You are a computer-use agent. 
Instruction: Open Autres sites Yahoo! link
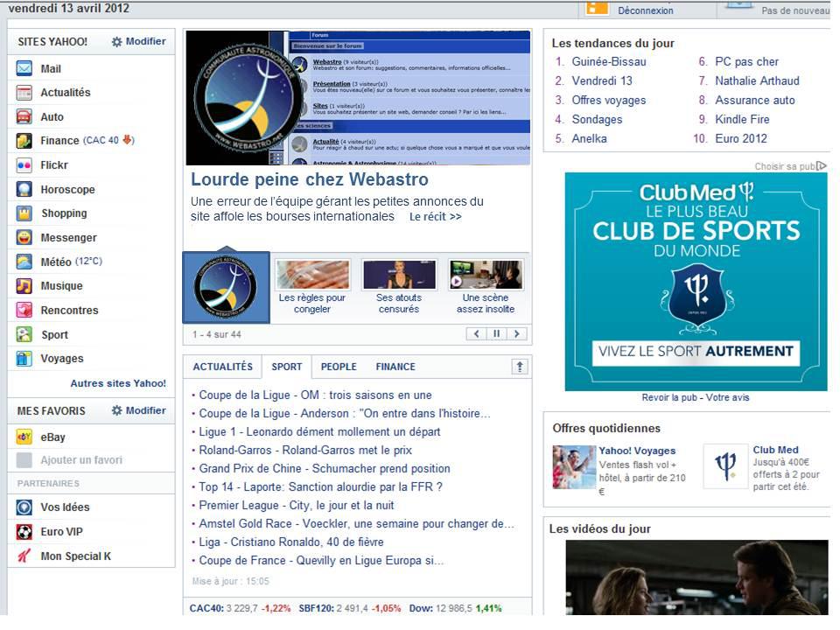118,383
